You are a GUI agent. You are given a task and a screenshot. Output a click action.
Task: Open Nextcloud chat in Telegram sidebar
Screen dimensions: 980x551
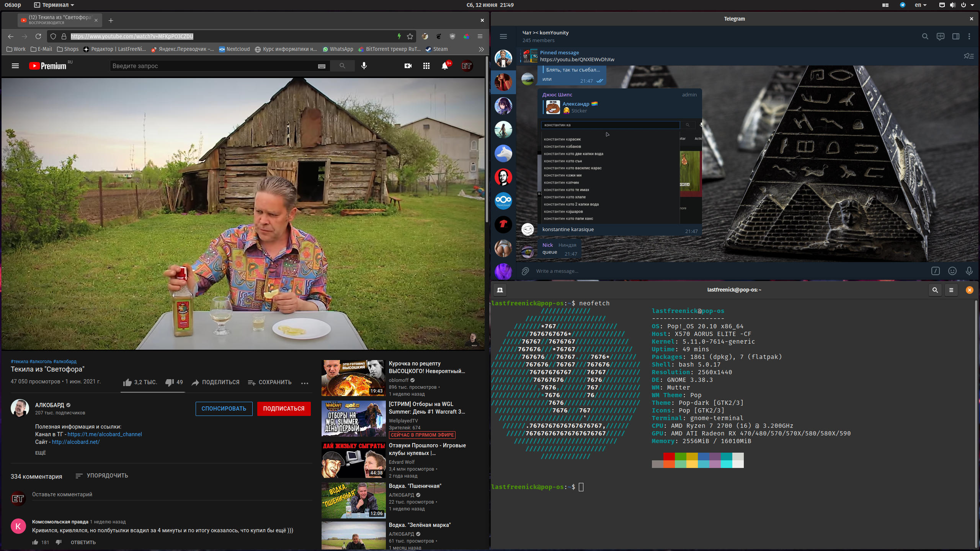click(503, 200)
